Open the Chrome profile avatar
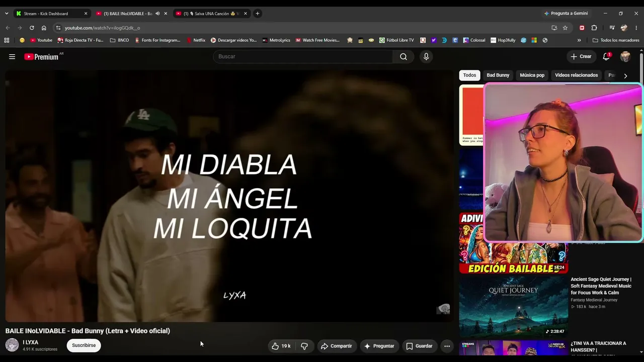This screenshot has width=644, height=362. 624,28
